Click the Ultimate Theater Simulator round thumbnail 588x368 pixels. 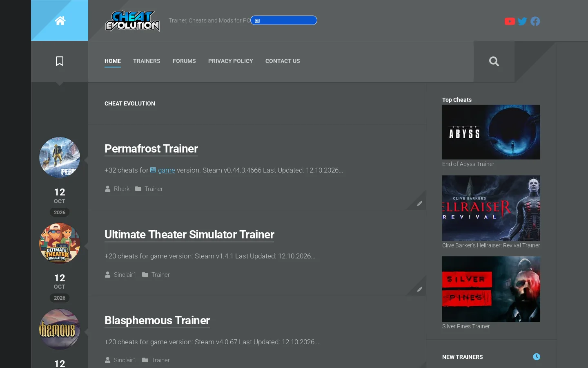pos(60,243)
